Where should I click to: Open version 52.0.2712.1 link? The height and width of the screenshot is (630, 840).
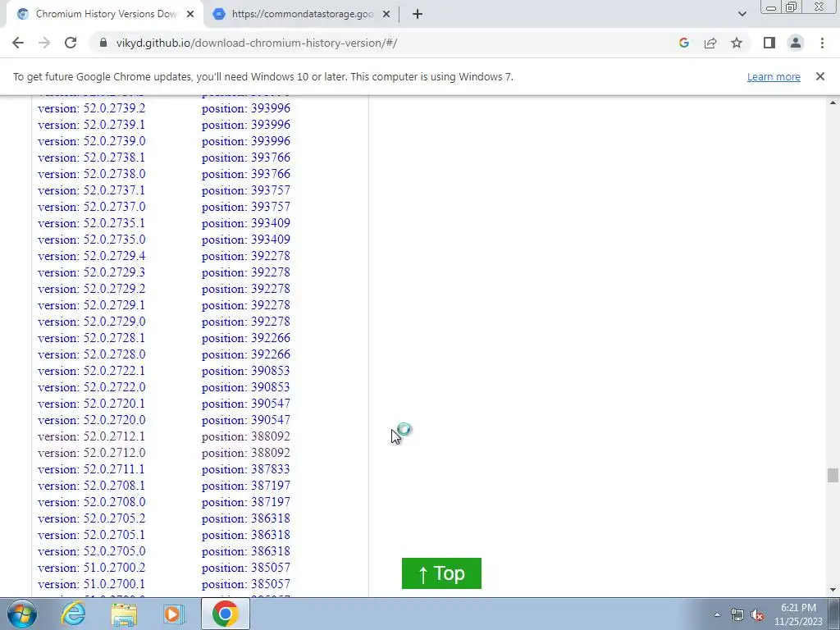click(92, 436)
